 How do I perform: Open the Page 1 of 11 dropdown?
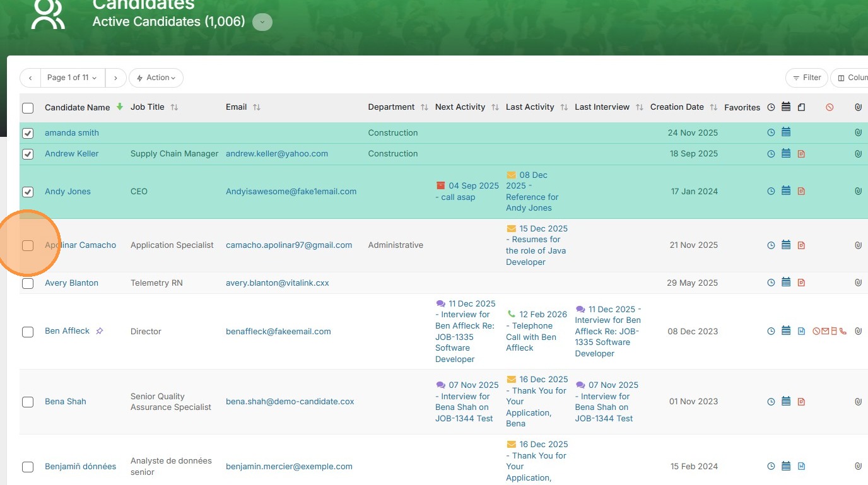coord(73,78)
